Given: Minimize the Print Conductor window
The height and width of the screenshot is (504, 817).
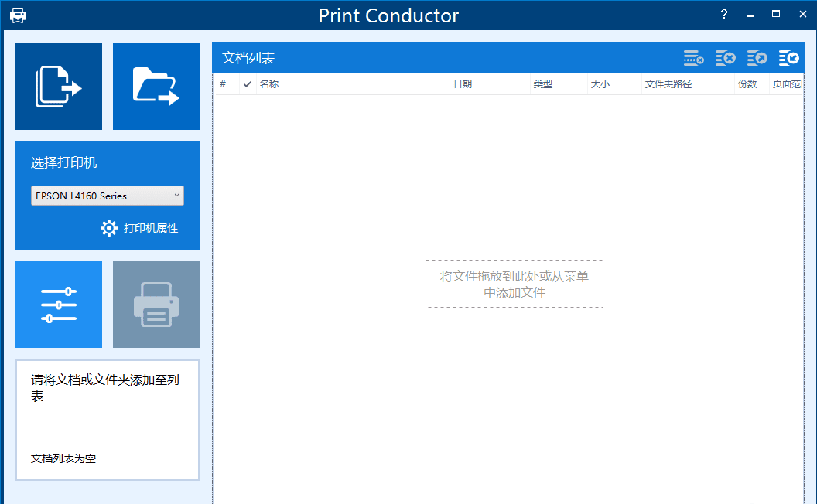Looking at the screenshot, I should [750, 15].
